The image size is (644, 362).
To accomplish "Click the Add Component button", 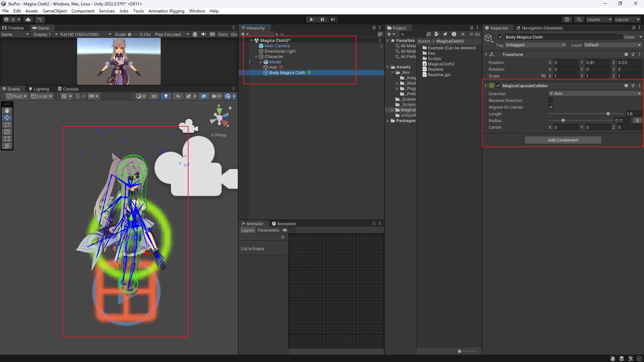I will click(x=563, y=140).
